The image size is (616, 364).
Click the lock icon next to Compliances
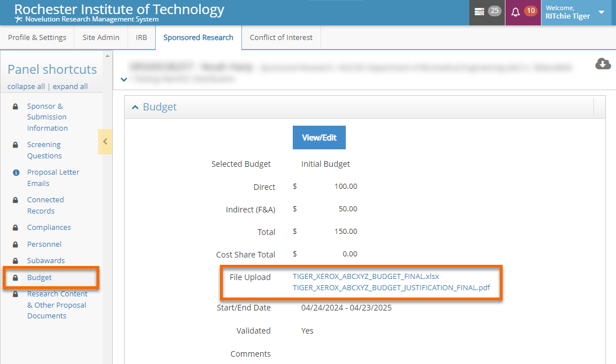[16, 228]
